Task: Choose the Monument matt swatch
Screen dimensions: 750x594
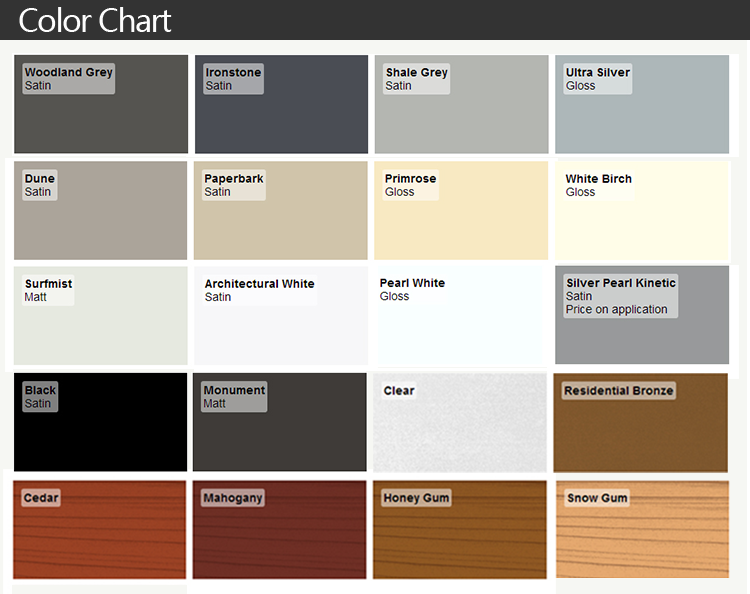Action: point(281,422)
